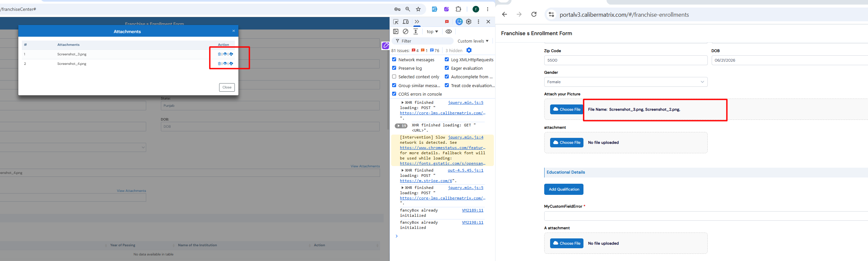The image size is (868, 261).
Task: Toggle Network messages checkbox
Action: coord(394,59)
